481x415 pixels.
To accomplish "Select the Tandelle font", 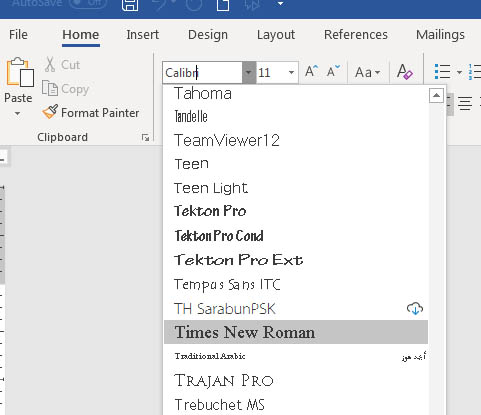I will 296,117.
